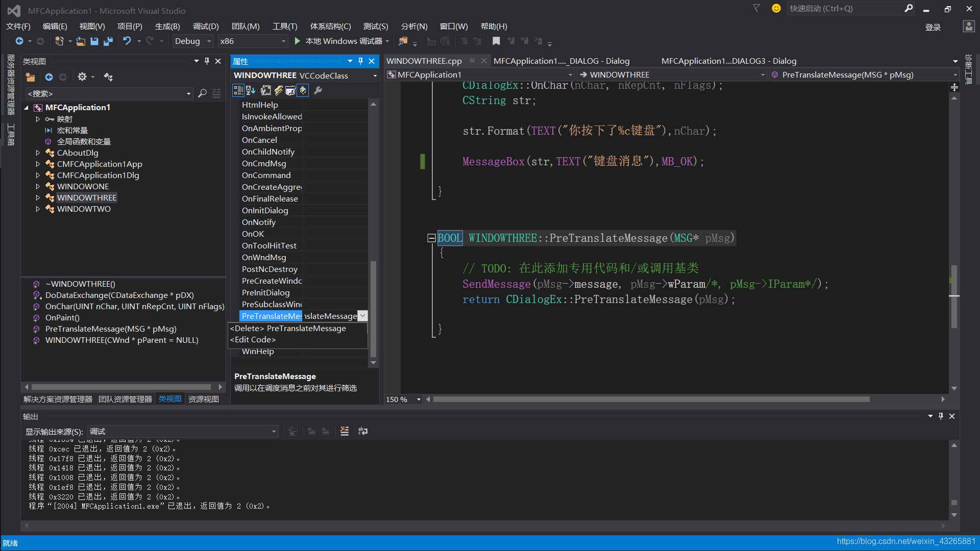Select the Overrides toggle in Properties
This screenshot has width=980, height=551.
click(x=303, y=90)
